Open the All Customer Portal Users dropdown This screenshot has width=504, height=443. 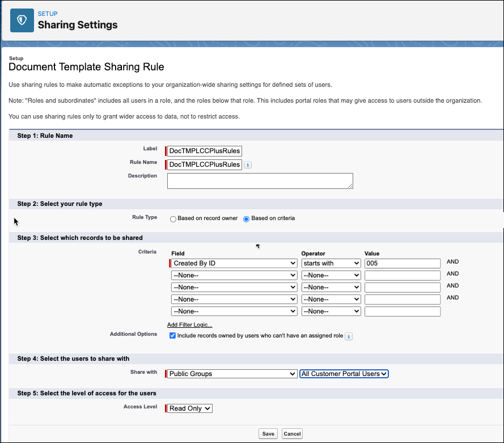344,374
